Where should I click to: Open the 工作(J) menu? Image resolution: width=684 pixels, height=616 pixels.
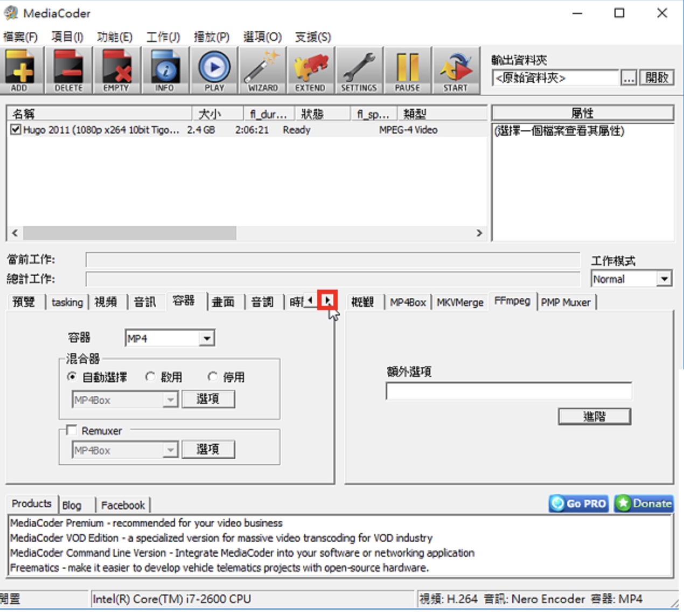tap(163, 37)
